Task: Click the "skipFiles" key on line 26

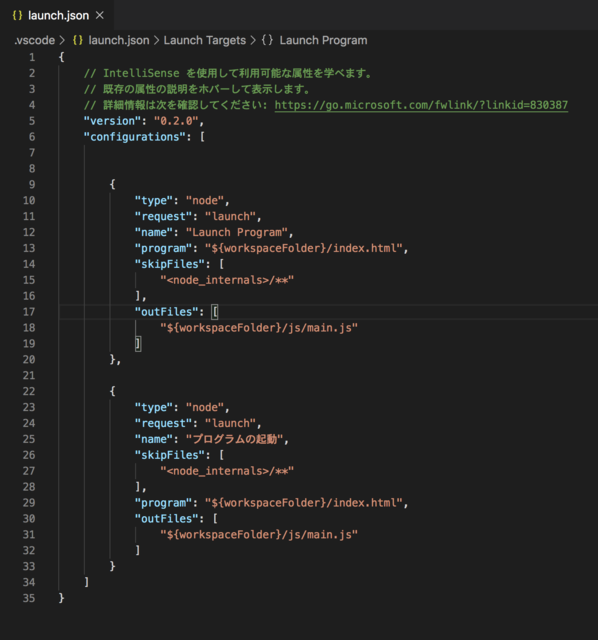Action: [x=170, y=455]
